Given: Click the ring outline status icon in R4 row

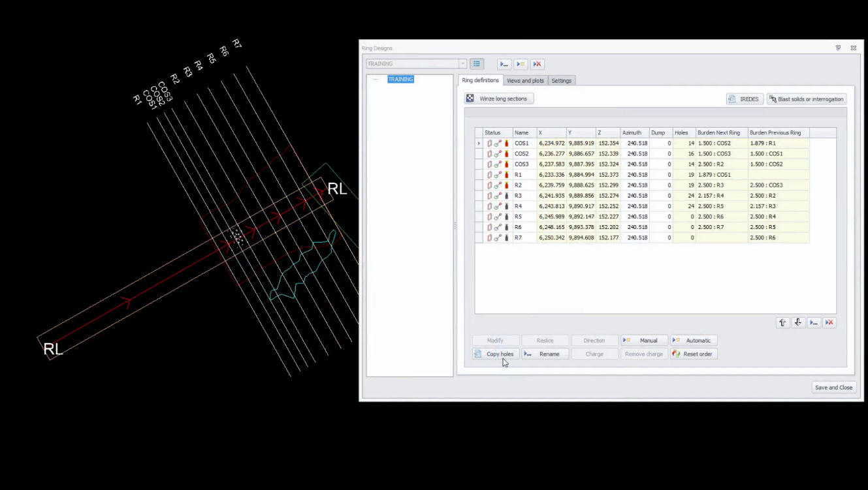Looking at the screenshot, I should [489, 206].
